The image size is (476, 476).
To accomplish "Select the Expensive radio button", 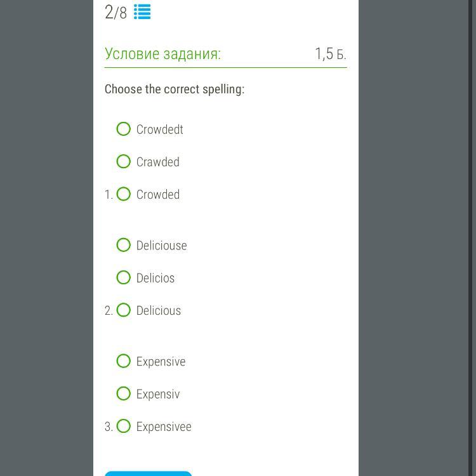I will 124,361.
